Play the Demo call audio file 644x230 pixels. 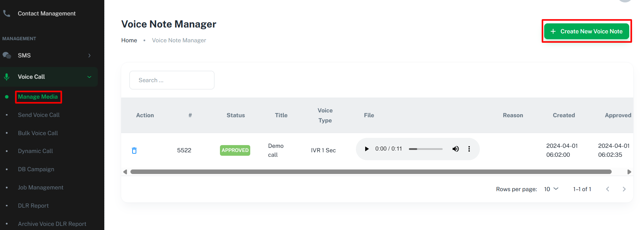coord(367,149)
